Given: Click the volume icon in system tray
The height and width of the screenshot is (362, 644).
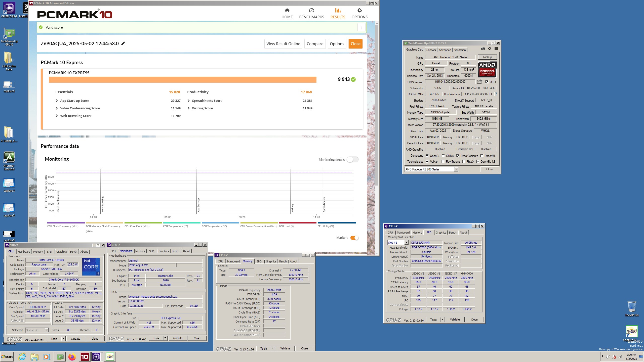Looking at the screenshot, I should tap(608, 357).
